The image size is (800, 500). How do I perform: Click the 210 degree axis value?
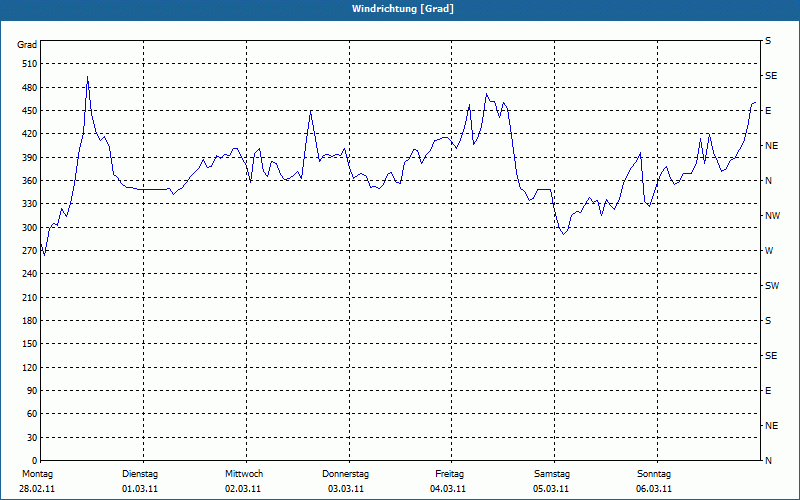coord(30,297)
